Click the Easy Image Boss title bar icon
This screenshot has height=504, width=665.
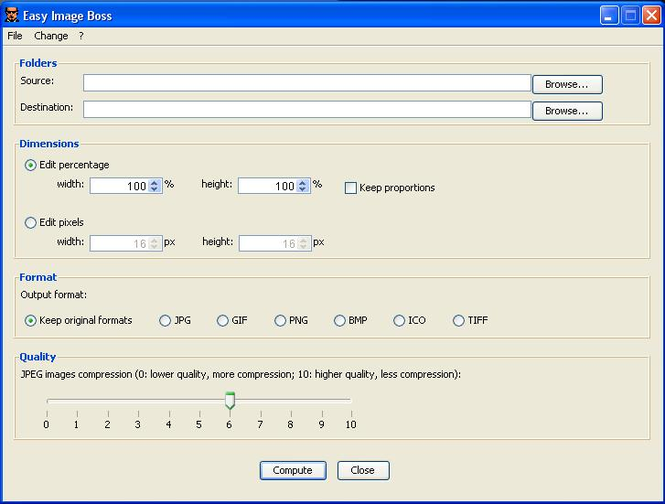click(14, 16)
